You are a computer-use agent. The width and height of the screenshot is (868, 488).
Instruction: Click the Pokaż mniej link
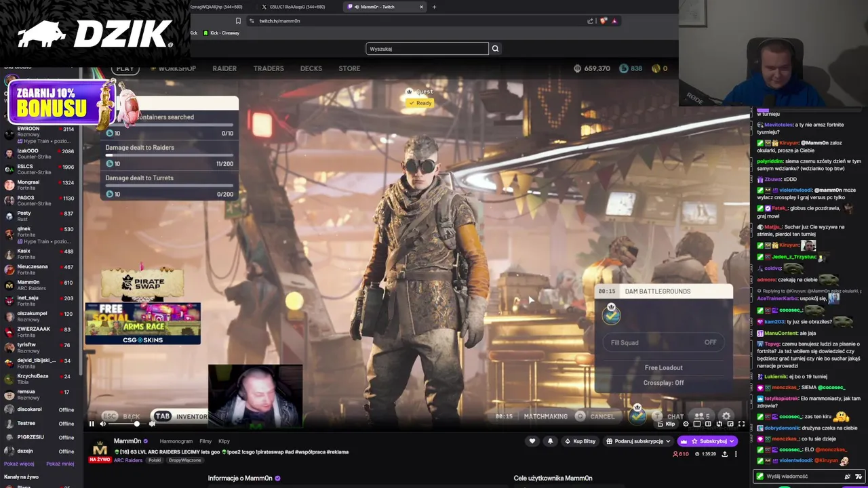point(60,464)
